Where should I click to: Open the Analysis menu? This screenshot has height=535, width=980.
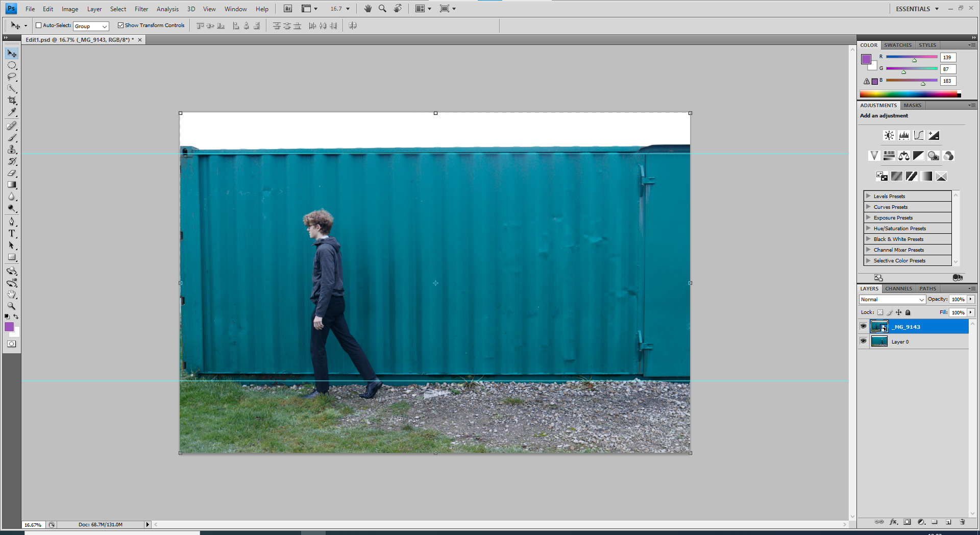click(167, 9)
